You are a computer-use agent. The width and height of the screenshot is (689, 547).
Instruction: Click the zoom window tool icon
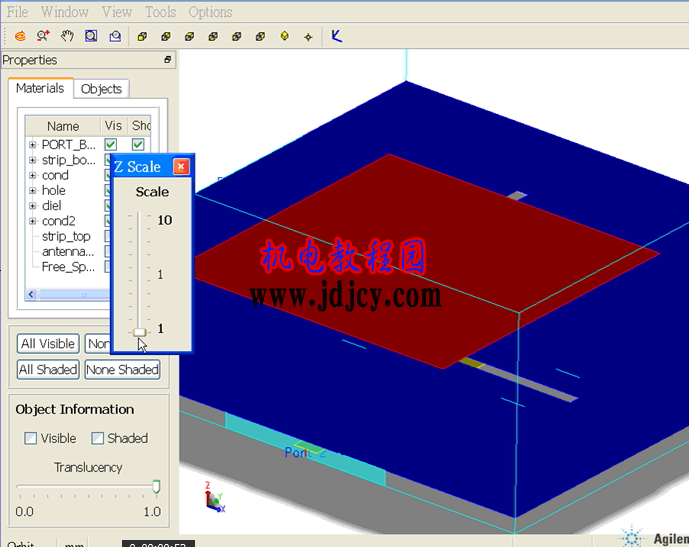pyautogui.click(x=91, y=36)
